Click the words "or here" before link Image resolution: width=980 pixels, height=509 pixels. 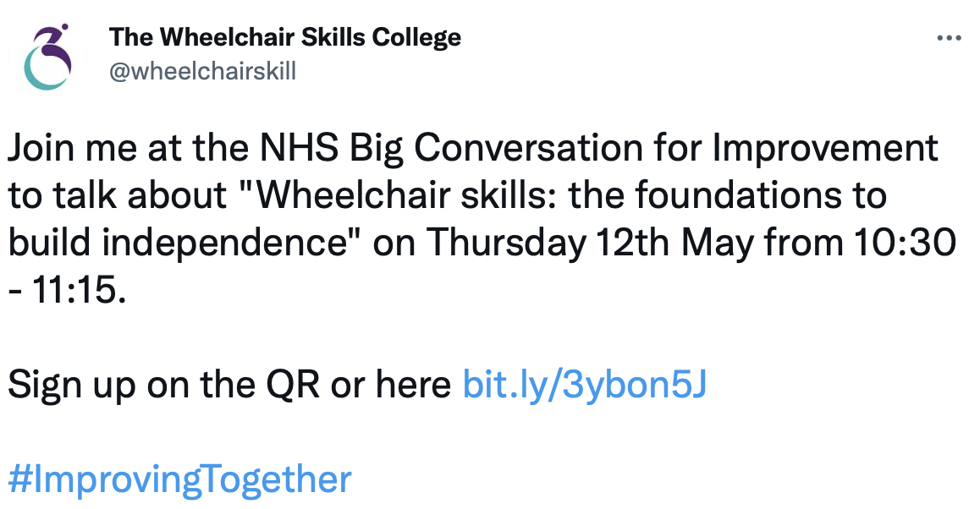391,386
